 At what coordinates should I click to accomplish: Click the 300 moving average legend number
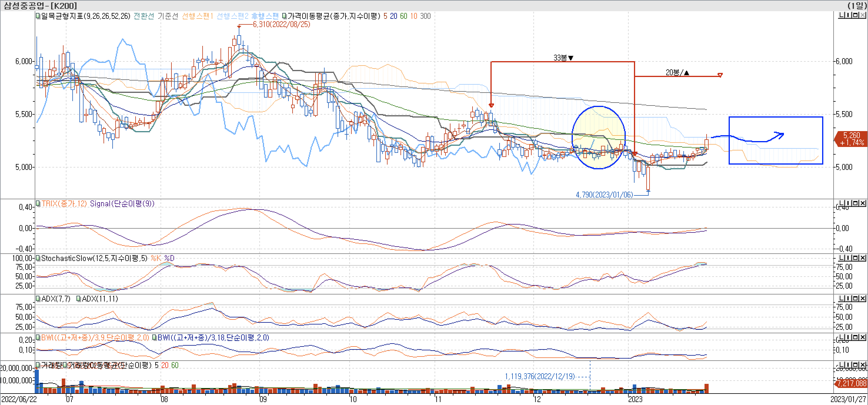(425, 16)
